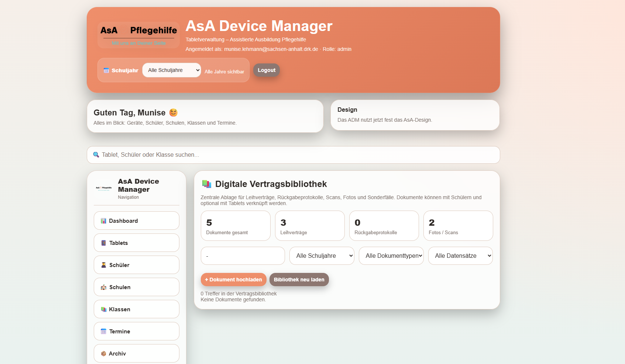Click the Dokument hochladen button
This screenshot has height=364, width=625.
click(x=234, y=280)
